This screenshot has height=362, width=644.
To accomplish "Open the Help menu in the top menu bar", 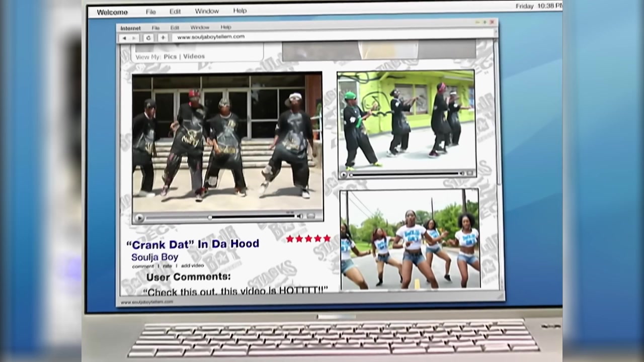I will (240, 11).
